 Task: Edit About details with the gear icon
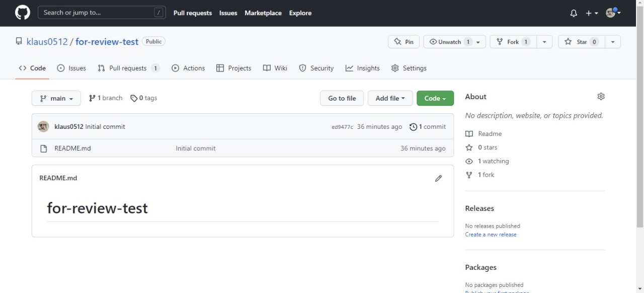601,96
